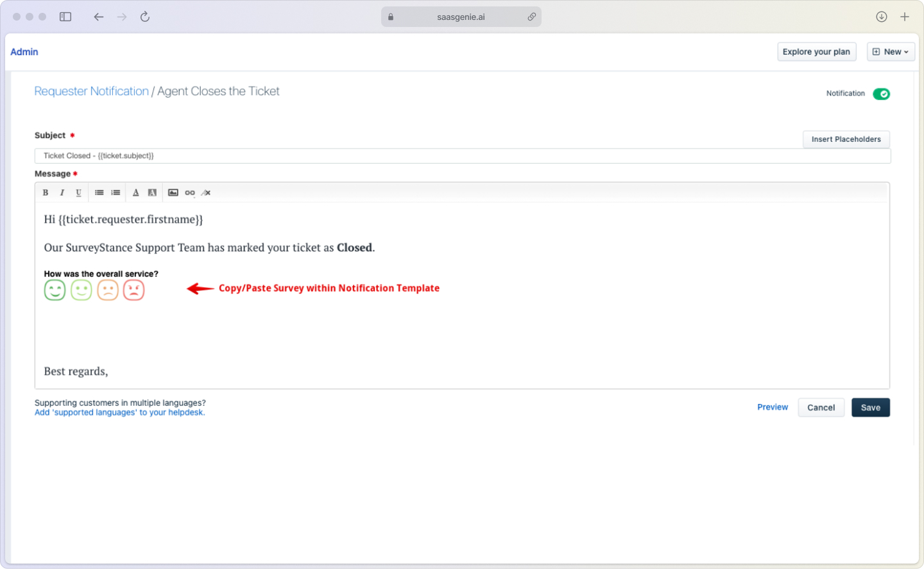Open the background color picker dropdown
The image size is (924, 569).
click(x=152, y=192)
